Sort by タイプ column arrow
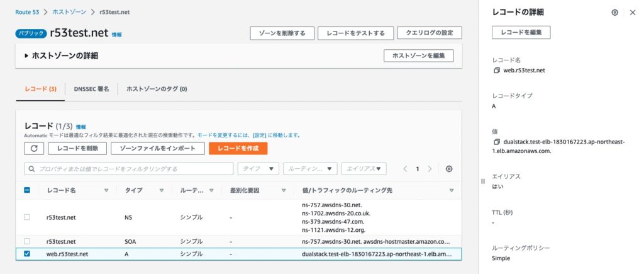Screen dimensions: 644x274 click(162, 190)
